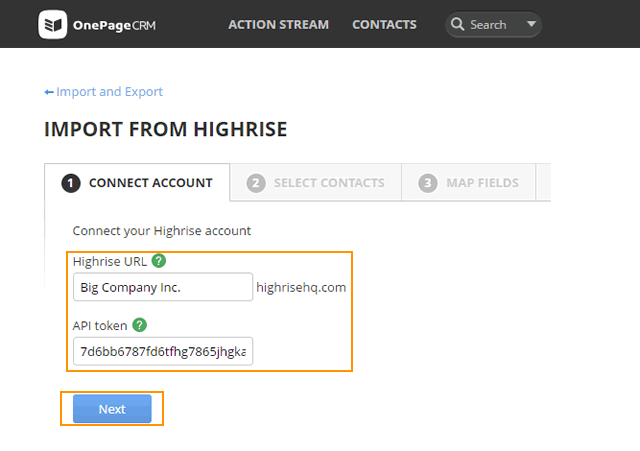Screen dimensions: 640x451
Task: Click into the Search box
Action: (493, 24)
